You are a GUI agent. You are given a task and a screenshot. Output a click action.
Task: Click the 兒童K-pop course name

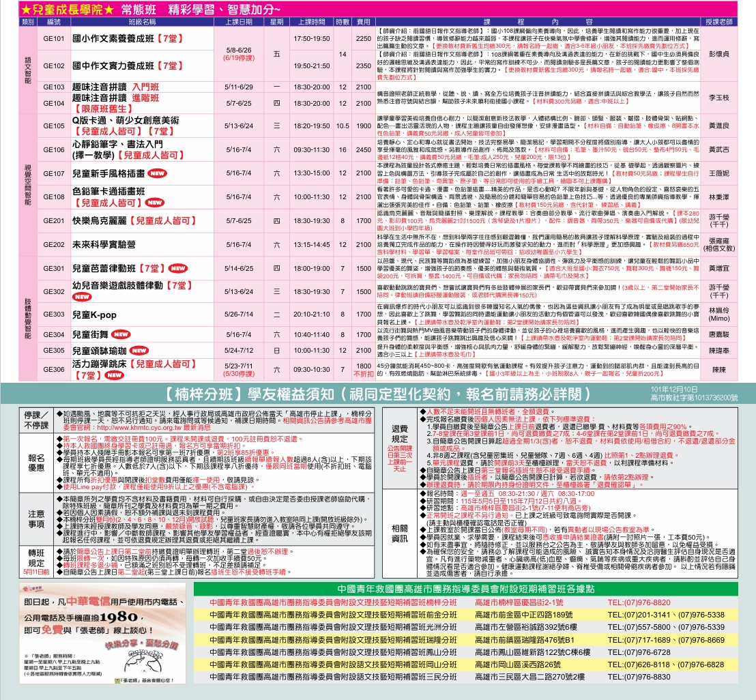click(x=94, y=315)
